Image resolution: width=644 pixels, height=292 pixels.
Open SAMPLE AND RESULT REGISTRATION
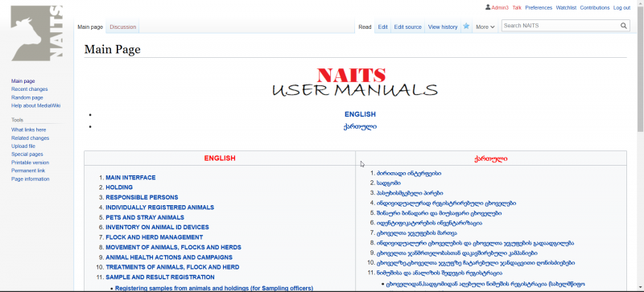coord(159,278)
